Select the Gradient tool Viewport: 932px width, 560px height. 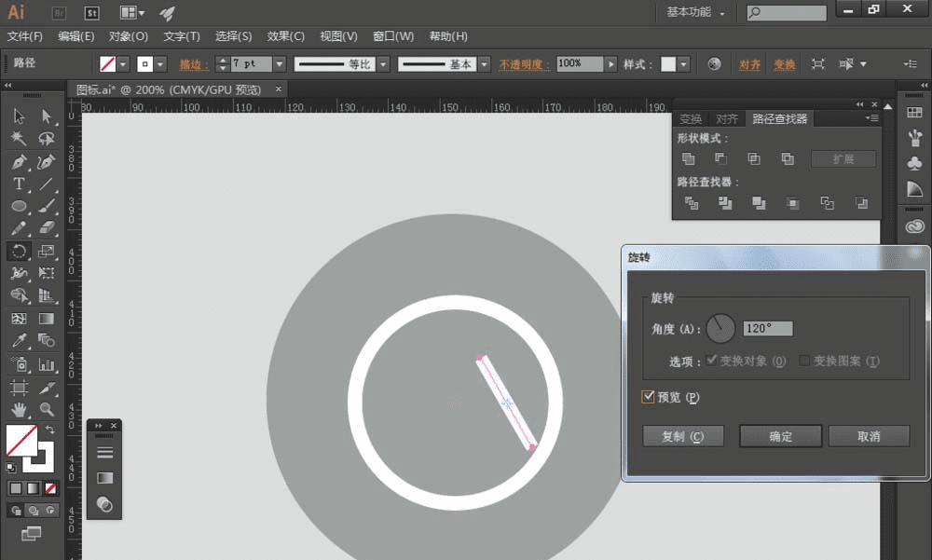[x=47, y=319]
